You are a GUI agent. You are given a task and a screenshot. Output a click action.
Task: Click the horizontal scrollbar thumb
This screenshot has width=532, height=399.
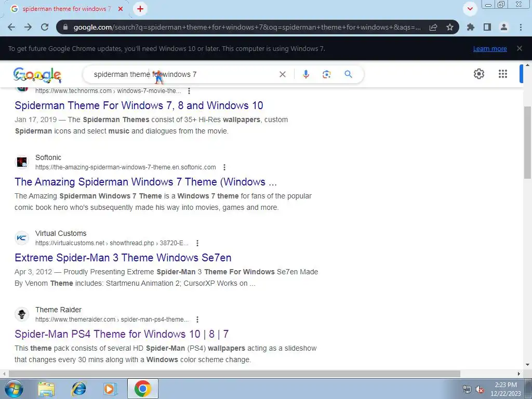tap(234, 374)
